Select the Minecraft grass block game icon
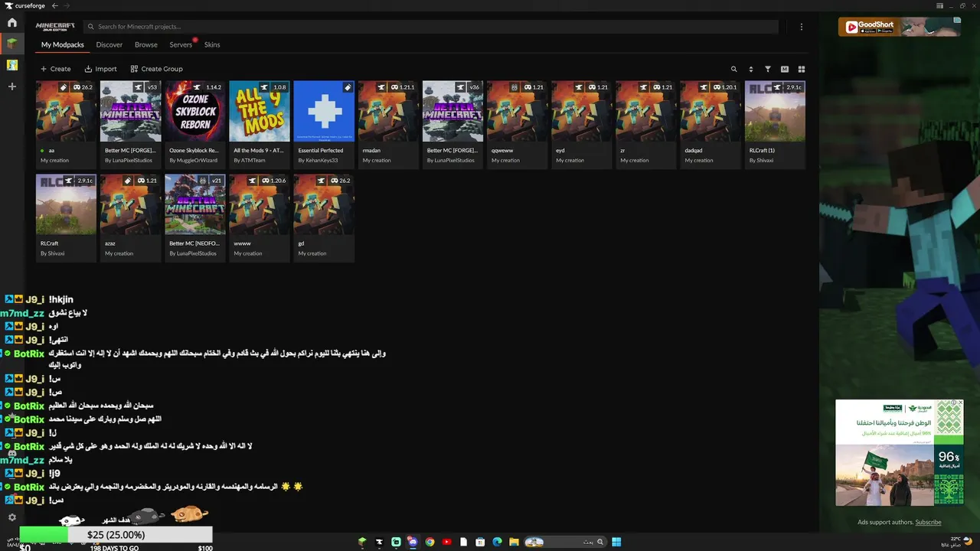The height and width of the screenshot is (551, 980). 12,44
